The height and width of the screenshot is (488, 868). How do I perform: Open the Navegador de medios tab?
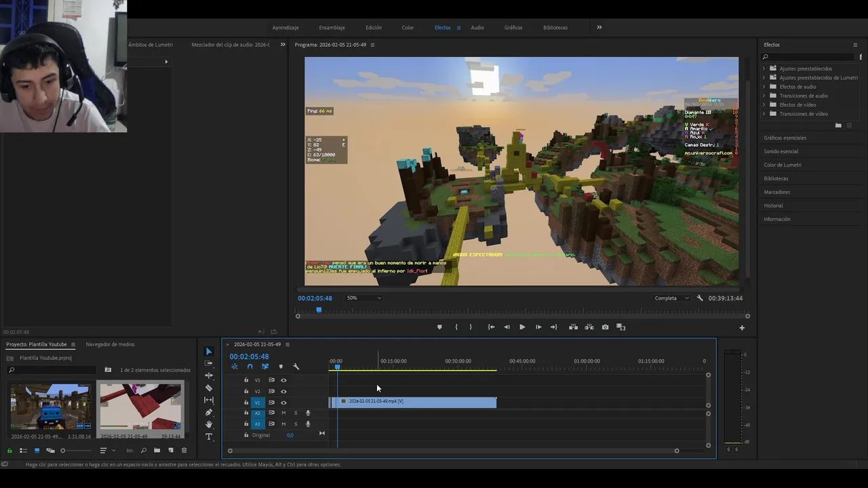click(110, 344)
